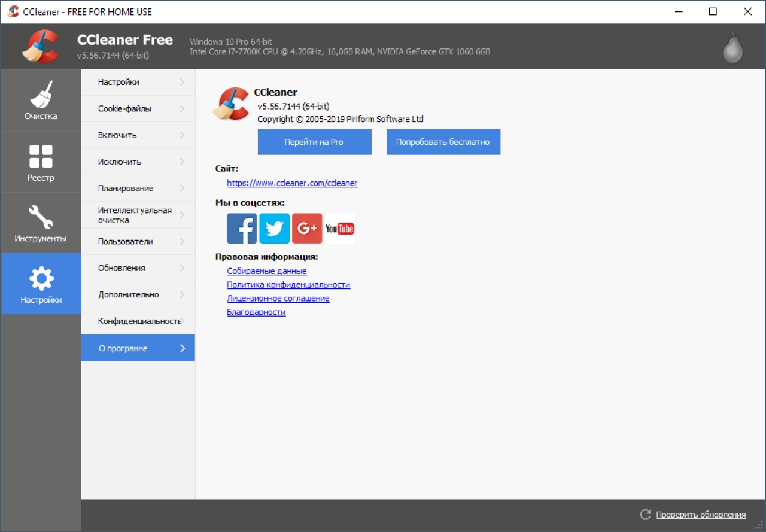Open the Политика конфиденциальности link
Viewport: 766px width, 532px height.
[x=288, y=285]
